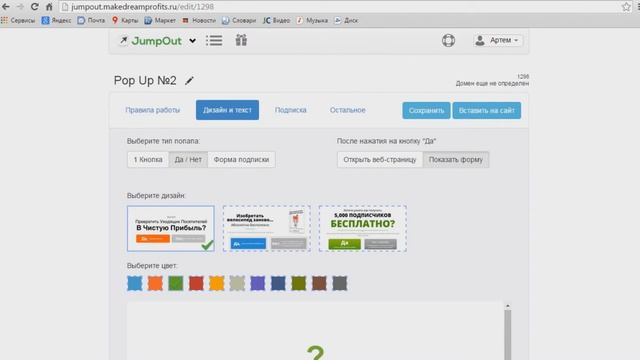Open the Яндекс bookmark

(x=56, y=20)
